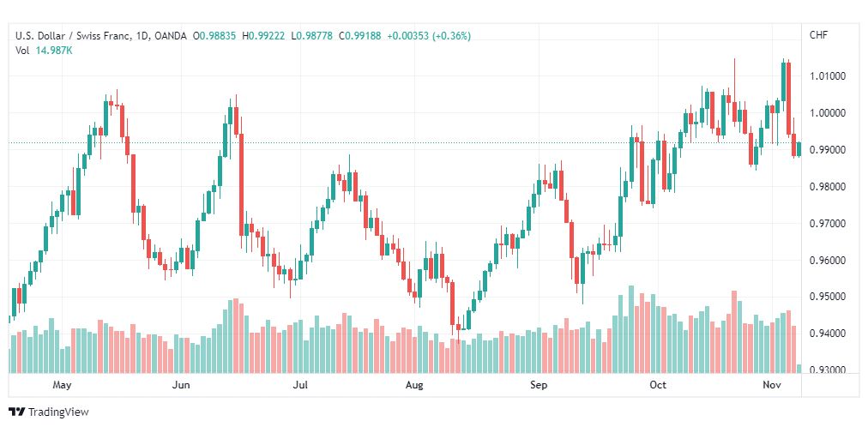Image resolution: width=868 pixels, height=427 pixels.
Task: Select the Sep marker on the time axis
Action: pyautogui.click(x=538, y=385)
